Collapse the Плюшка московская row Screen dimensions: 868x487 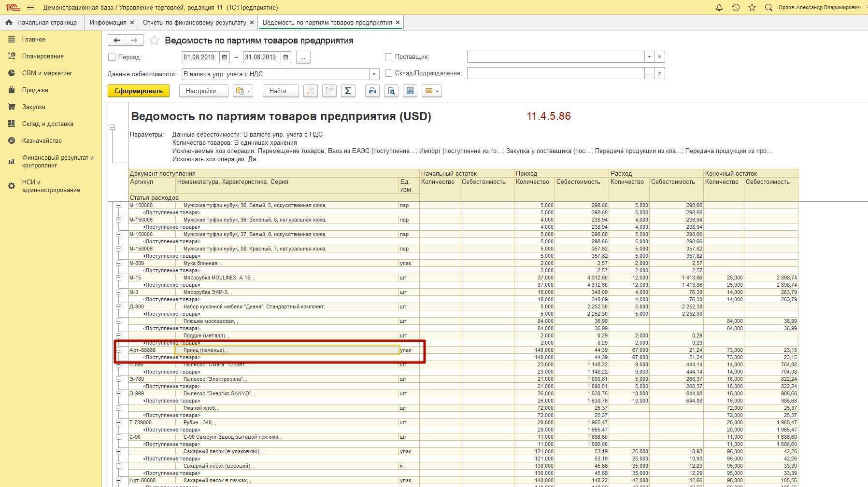pos(118,321)
